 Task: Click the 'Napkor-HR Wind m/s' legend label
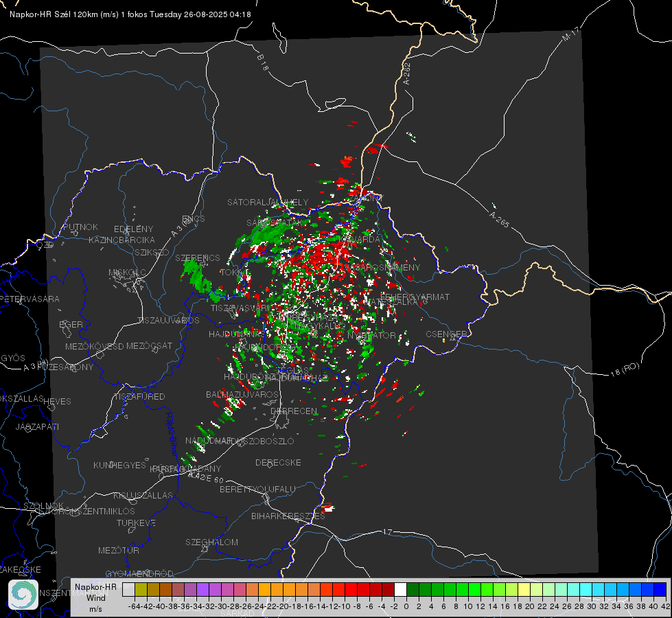tap(95, 597)
